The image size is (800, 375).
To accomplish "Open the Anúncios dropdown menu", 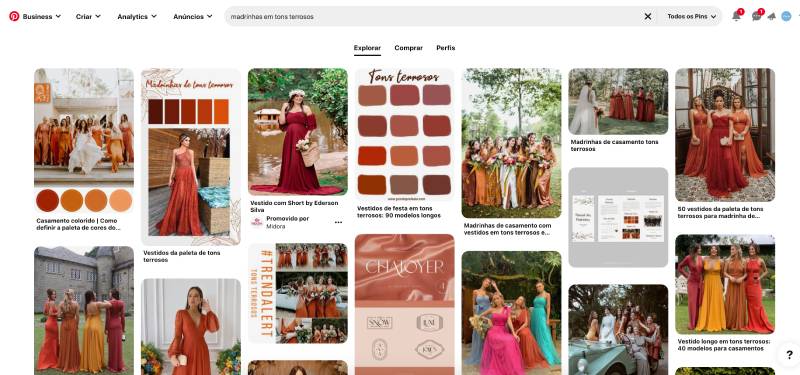I will pyautogui.click(x=192, y=16).
